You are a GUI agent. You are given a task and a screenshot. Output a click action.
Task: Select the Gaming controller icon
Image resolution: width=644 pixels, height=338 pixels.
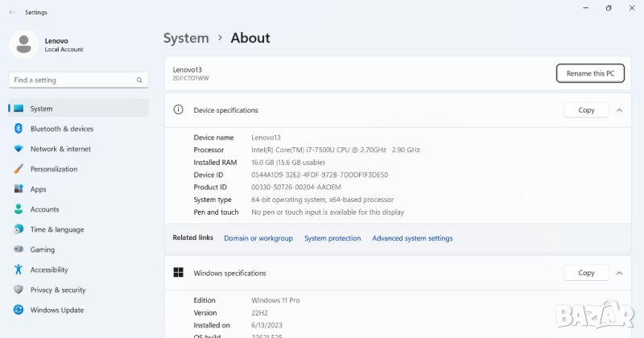click(18, 249)
